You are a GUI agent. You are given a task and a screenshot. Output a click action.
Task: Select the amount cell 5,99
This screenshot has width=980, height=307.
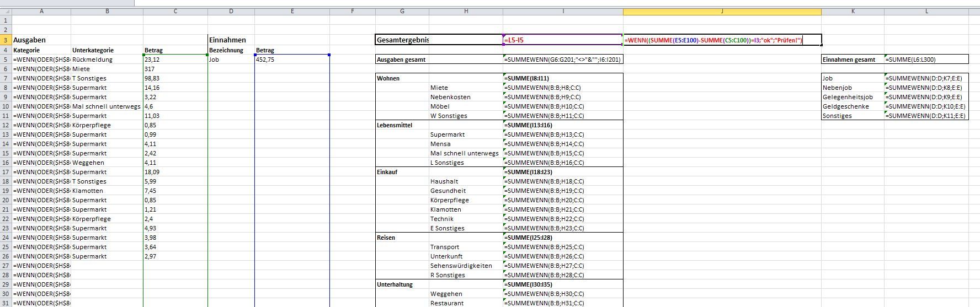175,181
